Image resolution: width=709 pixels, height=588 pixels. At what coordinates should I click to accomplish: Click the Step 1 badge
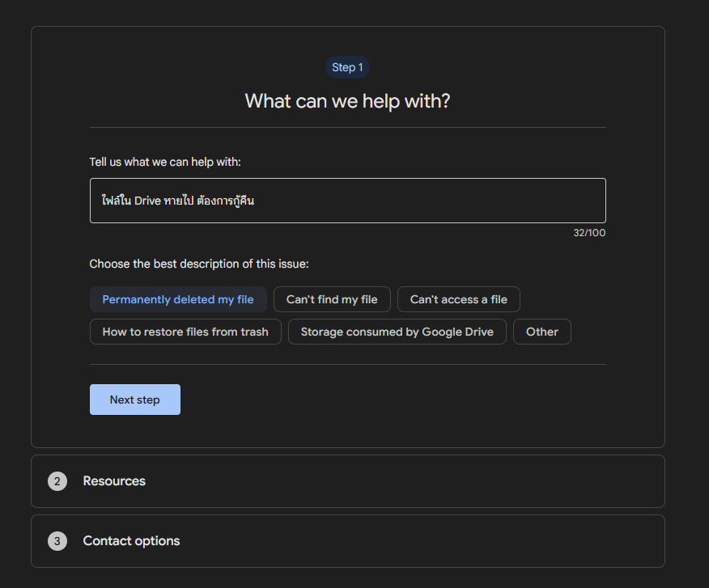347,67
